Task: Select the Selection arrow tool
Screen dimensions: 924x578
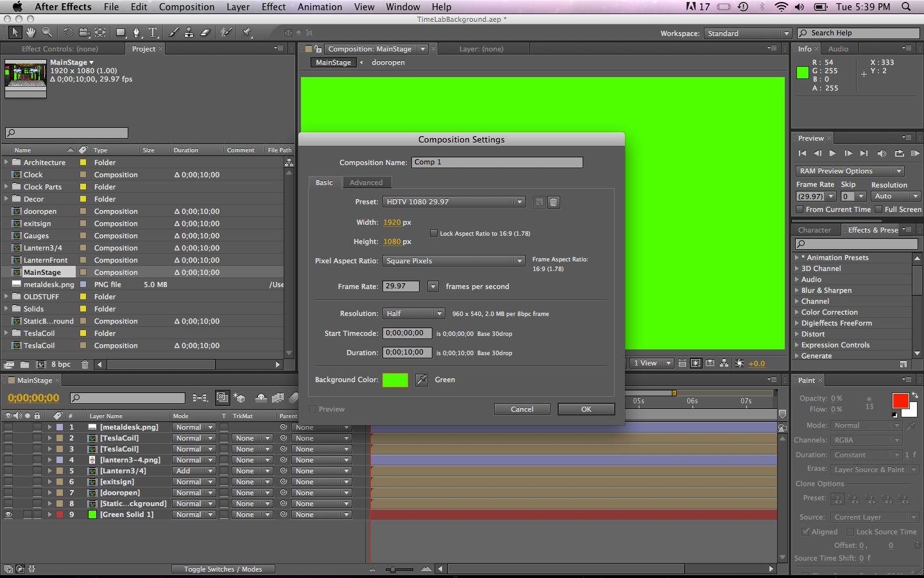Action: click(x=15, y=32)
